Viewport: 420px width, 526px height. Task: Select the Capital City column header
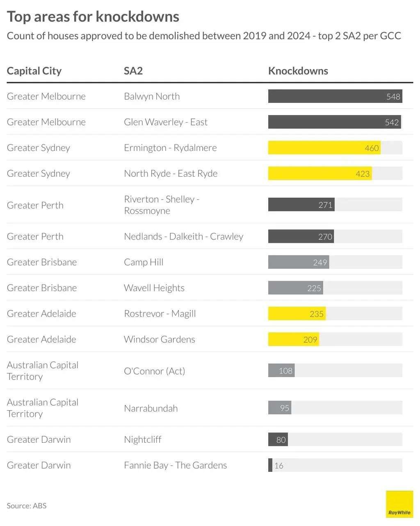34,71
